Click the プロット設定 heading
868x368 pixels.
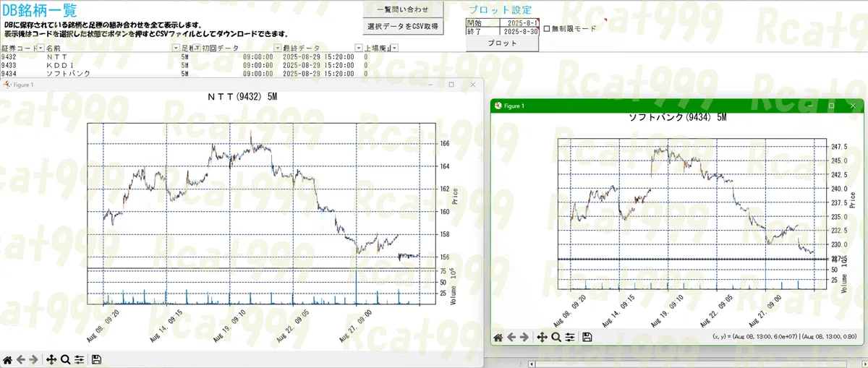point(500,10)
